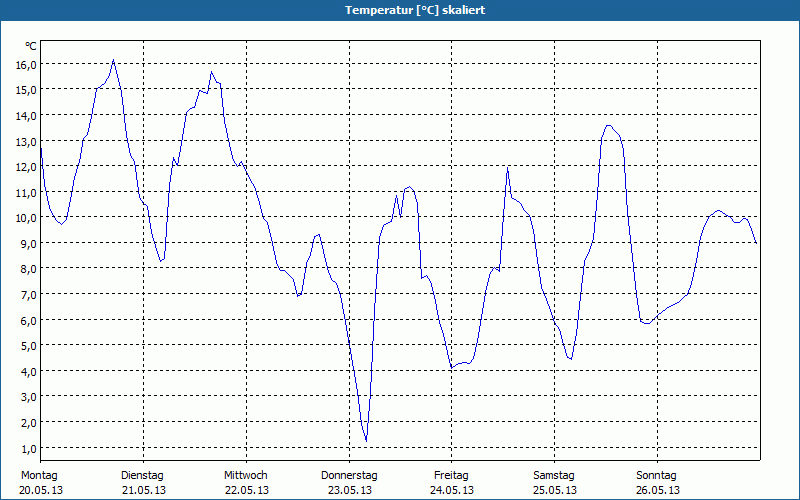Screen dimensions: 800x500
Task: Click the Monday temperature peak near 16 °C
Action: tap(113, 60)
